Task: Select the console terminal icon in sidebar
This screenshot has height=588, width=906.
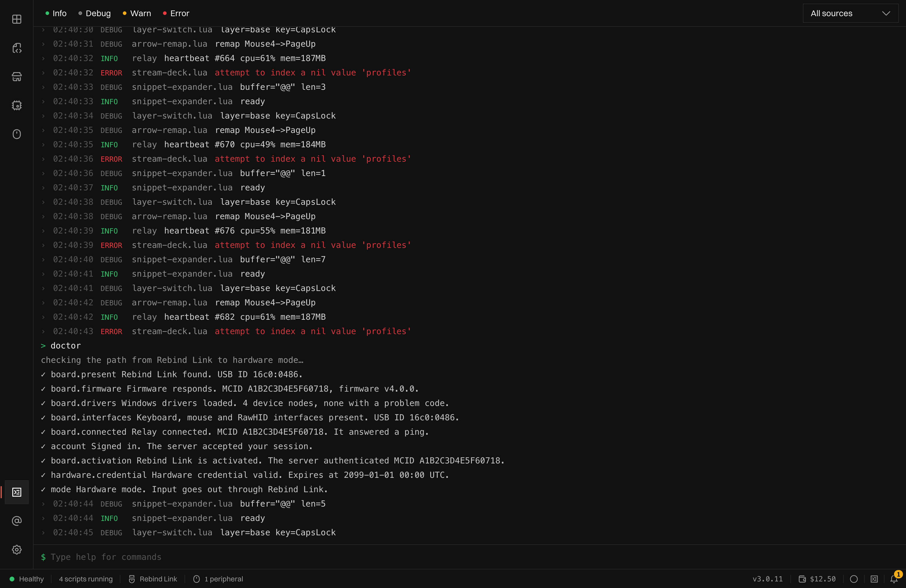Action: 17,492
